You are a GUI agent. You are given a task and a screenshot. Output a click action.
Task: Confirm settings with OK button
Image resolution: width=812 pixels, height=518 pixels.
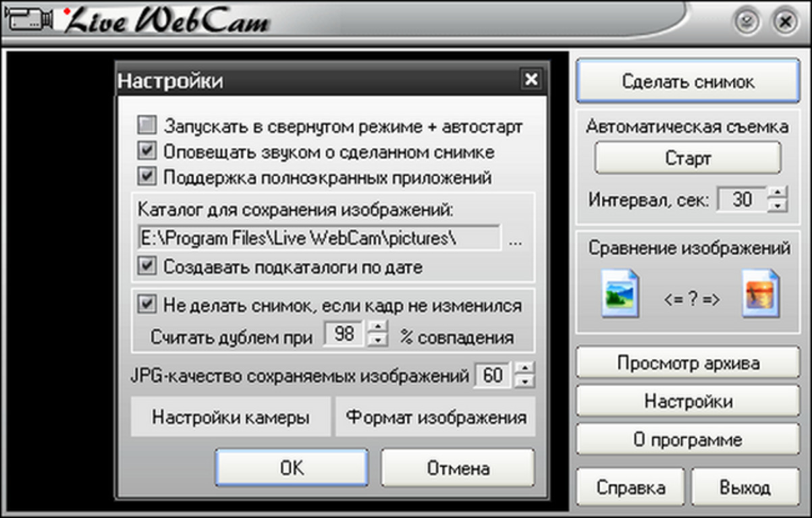tap(292, 467)
